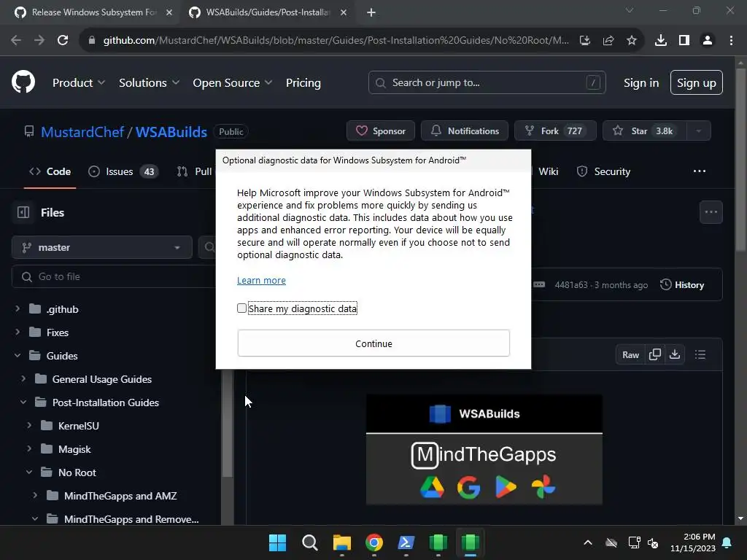Click Sign in
Screen dimensions: 747x560
(x=641, y=83)
